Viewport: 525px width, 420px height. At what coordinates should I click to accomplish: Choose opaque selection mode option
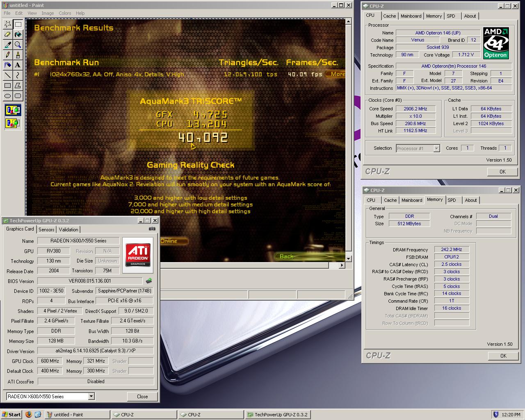13,110
